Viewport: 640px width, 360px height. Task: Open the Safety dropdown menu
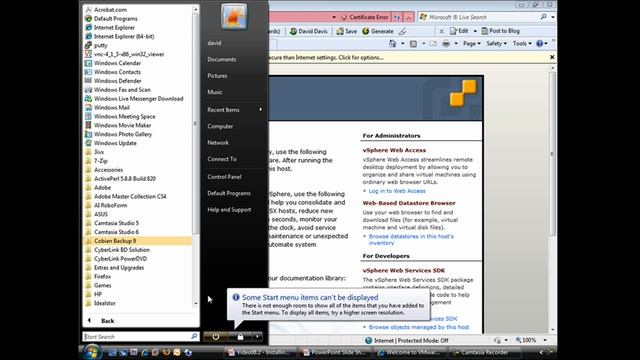(x=496, y=43)
